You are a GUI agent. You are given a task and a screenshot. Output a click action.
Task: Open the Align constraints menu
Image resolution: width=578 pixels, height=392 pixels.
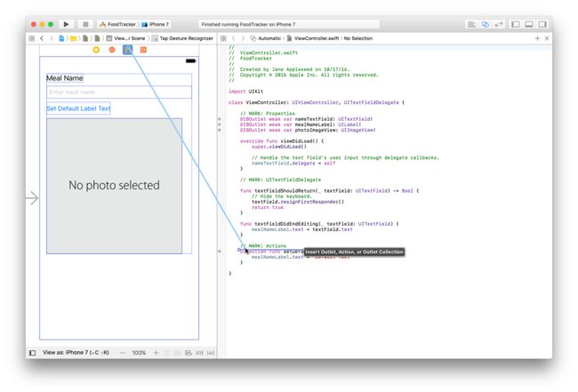pos(199,353)
